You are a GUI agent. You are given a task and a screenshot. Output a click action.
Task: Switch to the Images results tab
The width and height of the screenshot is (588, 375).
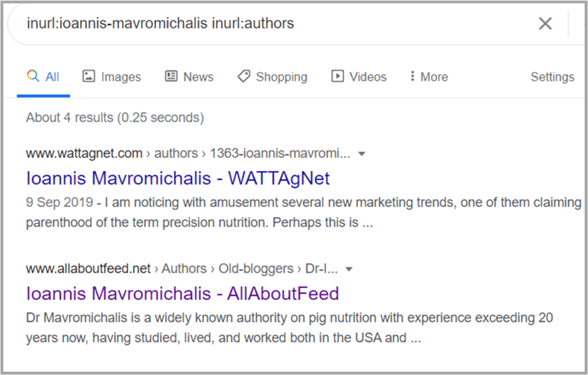tap(112, 76)
